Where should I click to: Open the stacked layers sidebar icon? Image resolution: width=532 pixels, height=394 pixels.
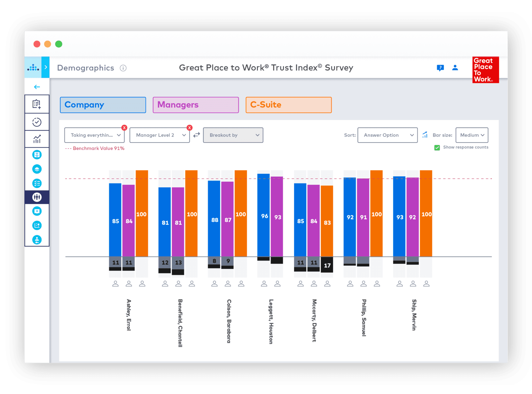tap(37, 169)
